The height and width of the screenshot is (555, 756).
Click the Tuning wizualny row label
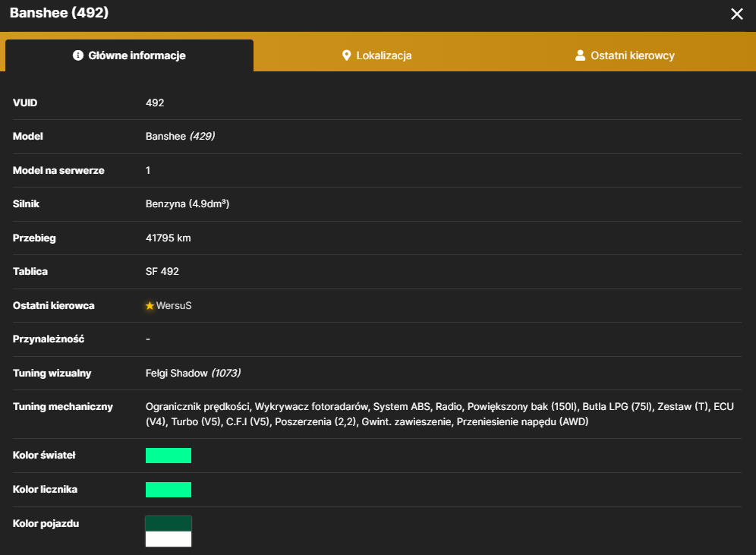click(x=52, y=374)
